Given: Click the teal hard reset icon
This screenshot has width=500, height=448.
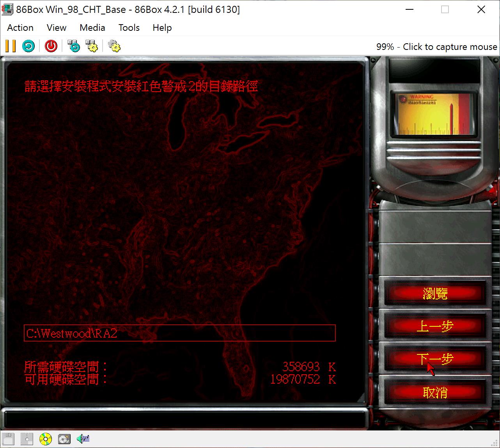Looking at the screenshot, I should tap(28, 46).
